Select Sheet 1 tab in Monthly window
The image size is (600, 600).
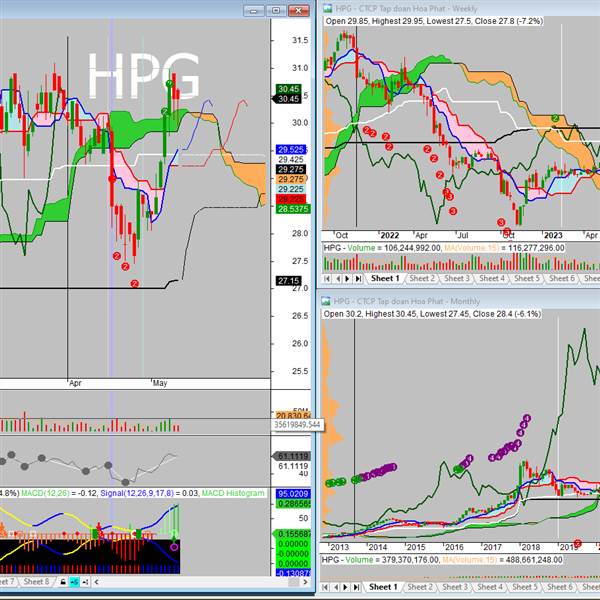(x=383, y=587)
